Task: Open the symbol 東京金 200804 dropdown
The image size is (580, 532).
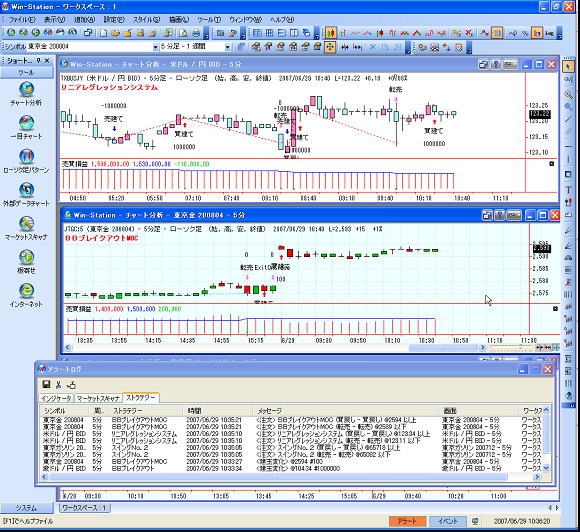Action: pos(156,47)
